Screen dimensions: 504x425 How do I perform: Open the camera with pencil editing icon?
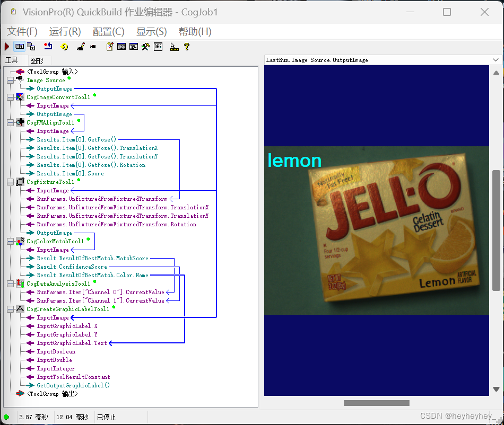click(81, 47)
